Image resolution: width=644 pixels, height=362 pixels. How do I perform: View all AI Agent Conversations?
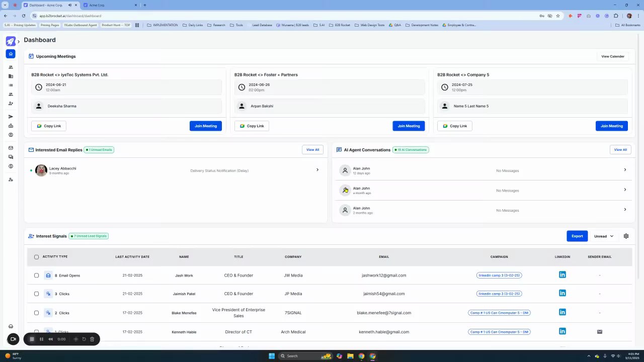click(620, 150)
